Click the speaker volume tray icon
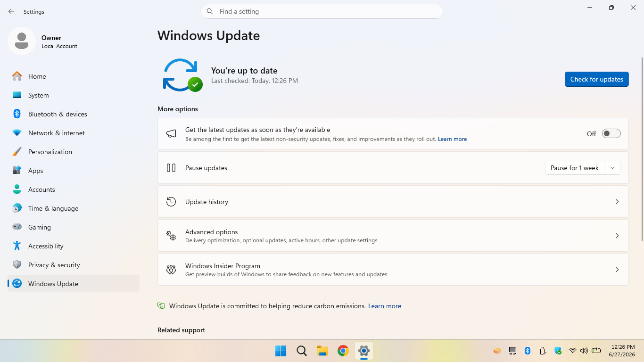Viewport: 644px width, 362px height. pos(585,351)
